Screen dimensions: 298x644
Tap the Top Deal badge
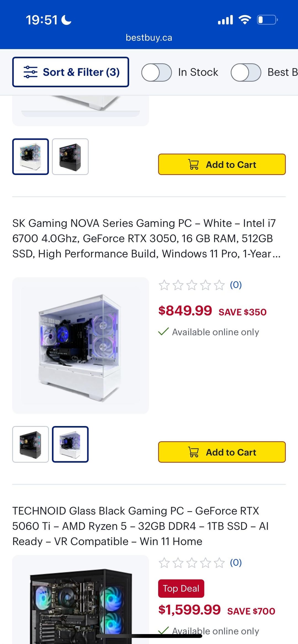point(181,588)
